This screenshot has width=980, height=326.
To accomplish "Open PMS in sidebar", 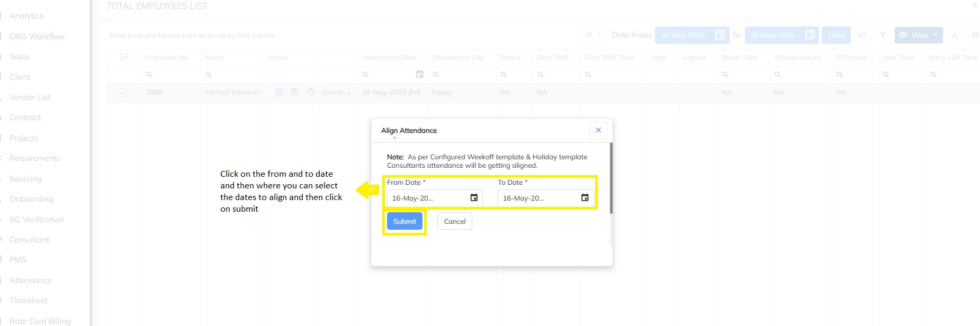I will click(18, 260).
